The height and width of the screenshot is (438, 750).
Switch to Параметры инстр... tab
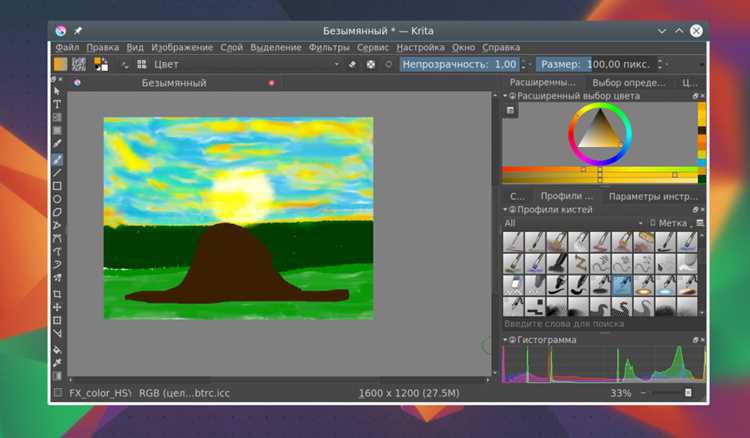point(653,196)
